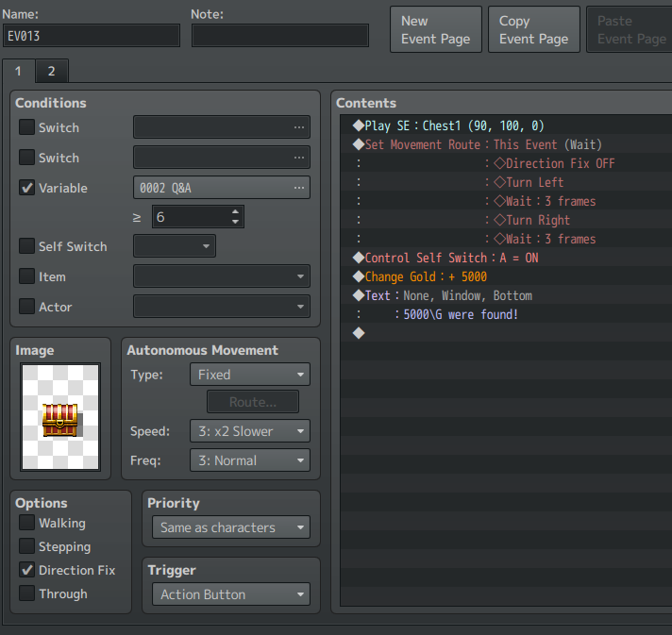This screenshot has width=672, height=635.
Task: Open Variable selector showing 0002 Q&A
Action: (x=222, y=188)
